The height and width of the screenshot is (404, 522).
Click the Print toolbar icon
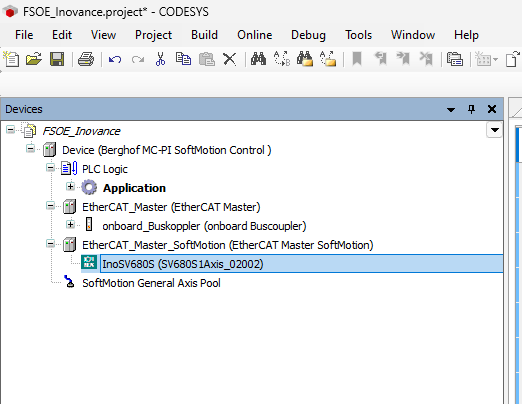[86, 59]
